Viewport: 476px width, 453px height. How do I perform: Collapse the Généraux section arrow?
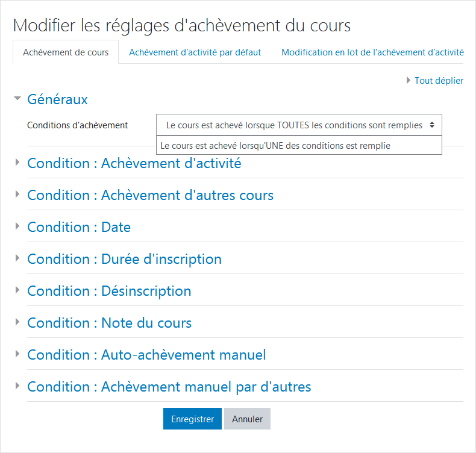tap(17, 98)
